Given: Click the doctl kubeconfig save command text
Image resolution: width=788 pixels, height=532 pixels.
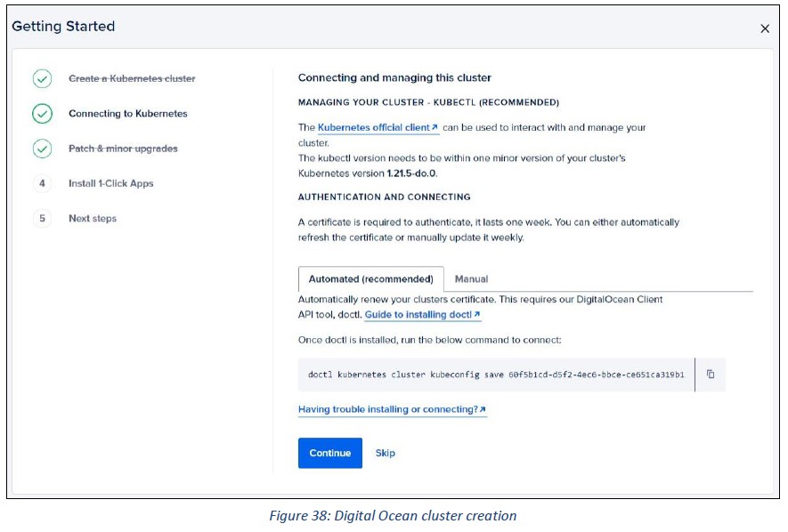Looking at the screenshot, I should pyautogui.click(x=496, y=375).
